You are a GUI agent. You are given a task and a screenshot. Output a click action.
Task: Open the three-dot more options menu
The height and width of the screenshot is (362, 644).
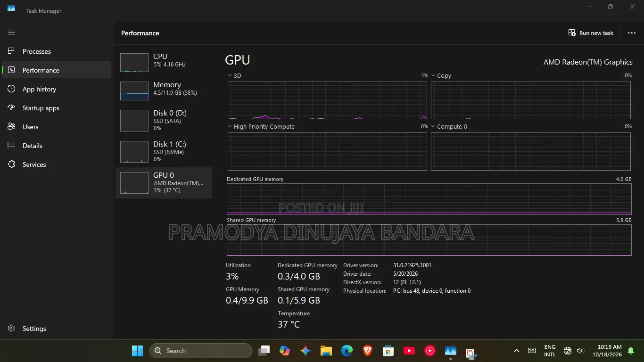[x=632, y=33]
